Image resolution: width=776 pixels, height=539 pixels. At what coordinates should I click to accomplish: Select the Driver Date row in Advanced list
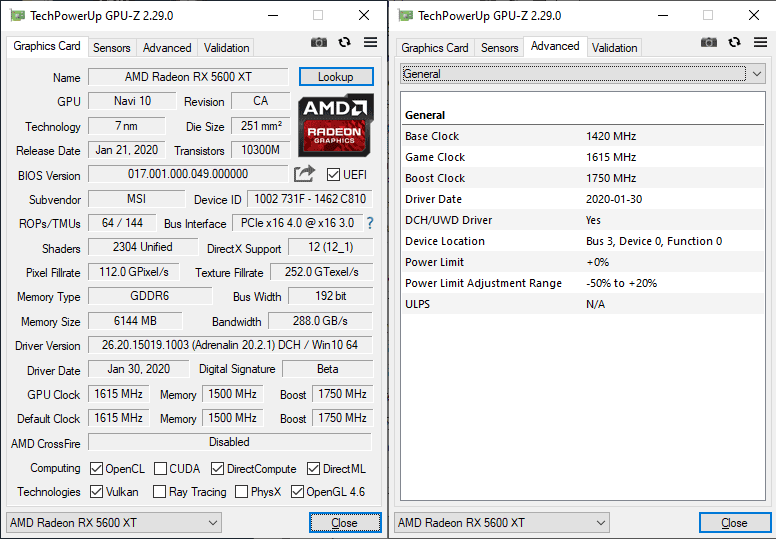click(583, 199)
